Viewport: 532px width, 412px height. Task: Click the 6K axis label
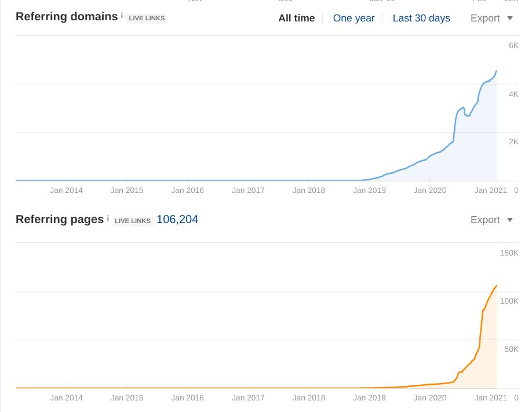[x=513, y=45]
